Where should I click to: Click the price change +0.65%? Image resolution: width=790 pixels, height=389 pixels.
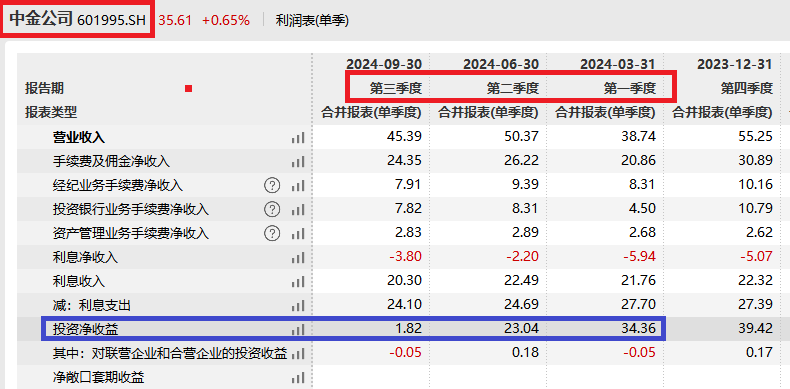pos(226,21)
